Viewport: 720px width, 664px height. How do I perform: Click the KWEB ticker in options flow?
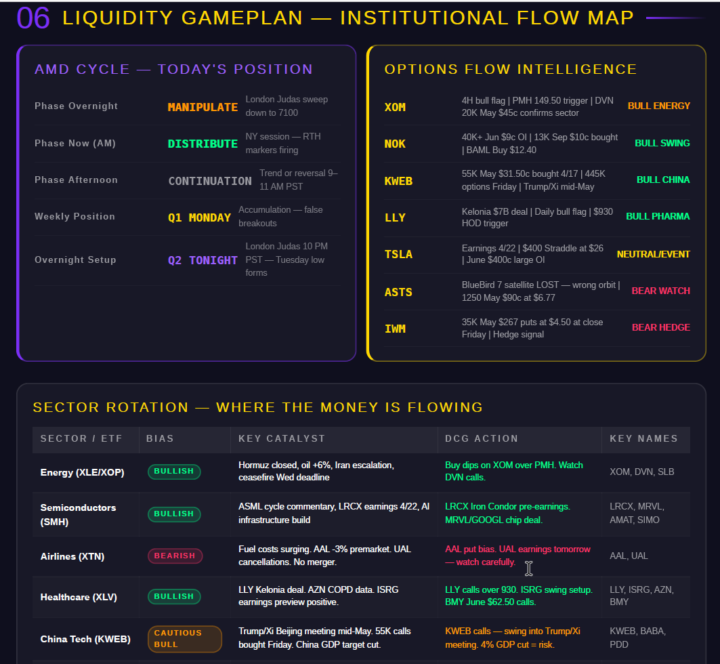(399, 181)
